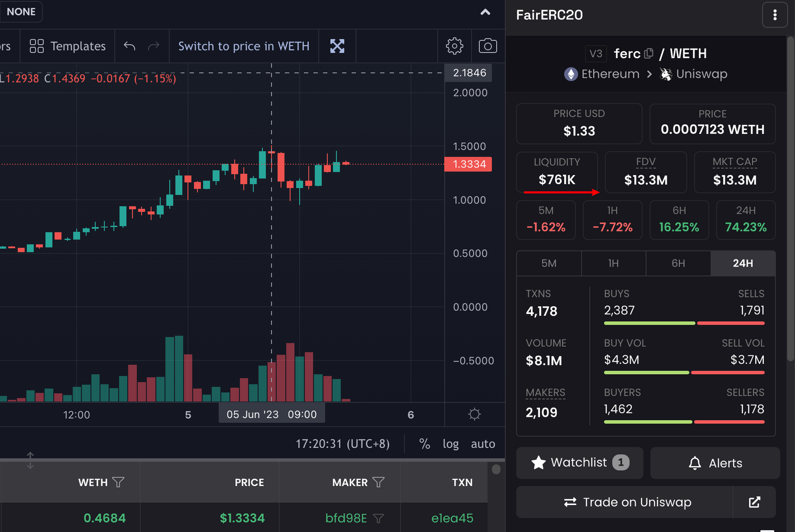The width and height of the screenshot is (795, 532).
Task: Take chart snapshot with camera icon
Action: click(x=487, y=46)
